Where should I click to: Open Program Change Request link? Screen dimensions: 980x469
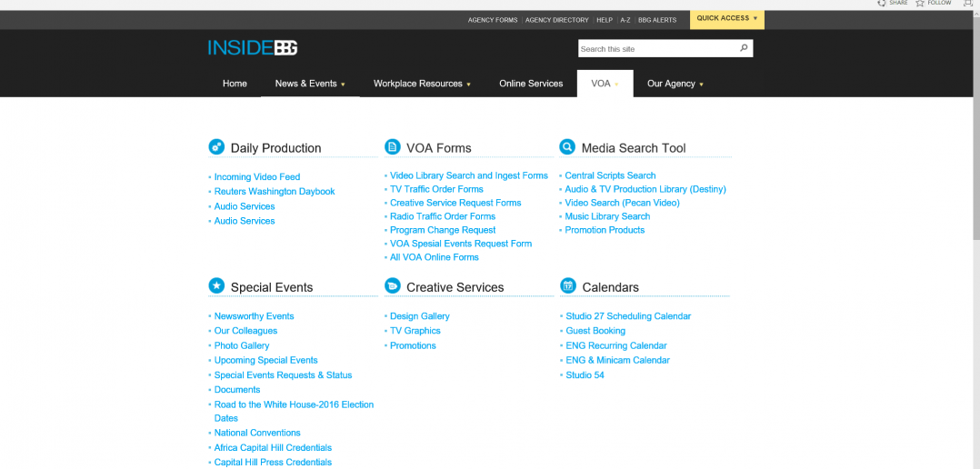pyautogui.click(x=443, y=231)
